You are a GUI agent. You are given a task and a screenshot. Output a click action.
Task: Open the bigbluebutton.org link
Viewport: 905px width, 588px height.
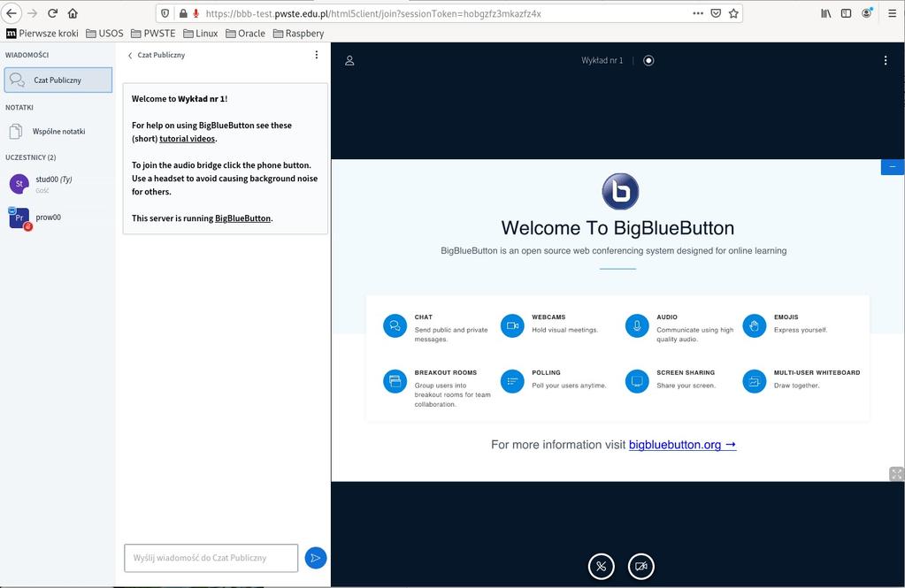click(682, 445)
